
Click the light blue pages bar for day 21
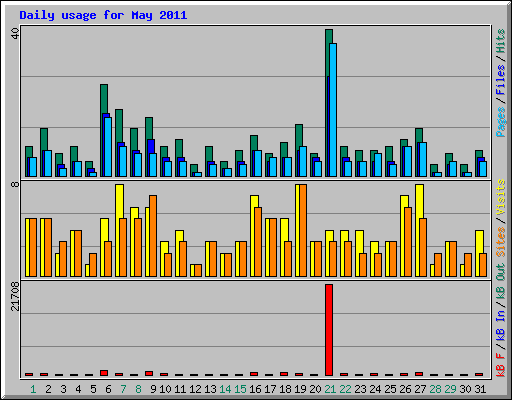click(x=333, y=110)
